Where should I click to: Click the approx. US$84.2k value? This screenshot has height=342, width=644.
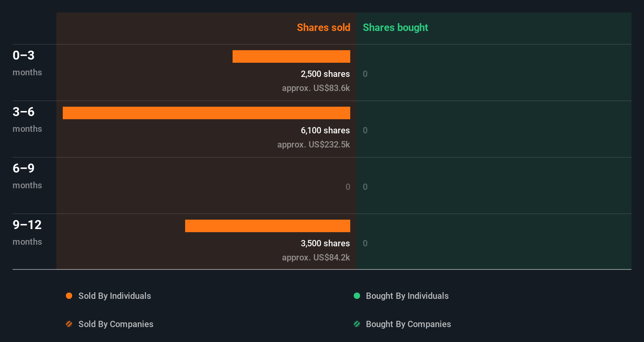click(316, 257)
